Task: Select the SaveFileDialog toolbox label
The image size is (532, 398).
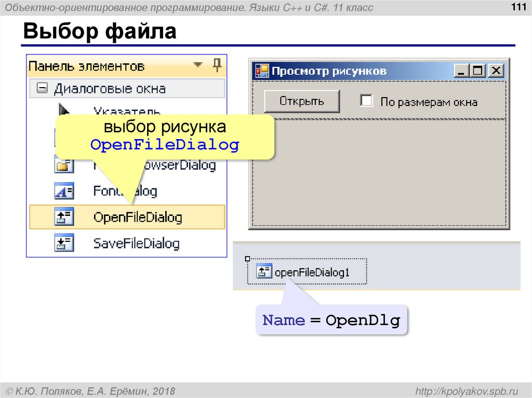Action: point(137,243)
